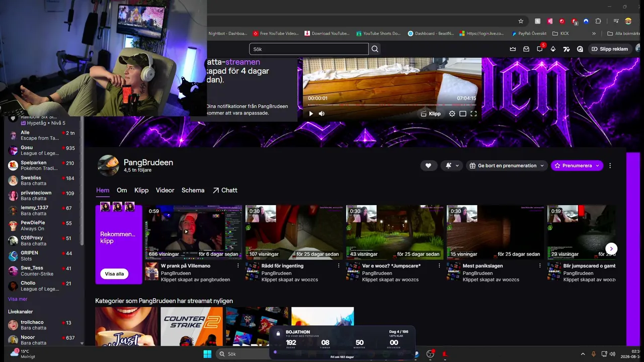Switch to the Om tab
This screenshot has height=362, width=644.
click(122, 191)
